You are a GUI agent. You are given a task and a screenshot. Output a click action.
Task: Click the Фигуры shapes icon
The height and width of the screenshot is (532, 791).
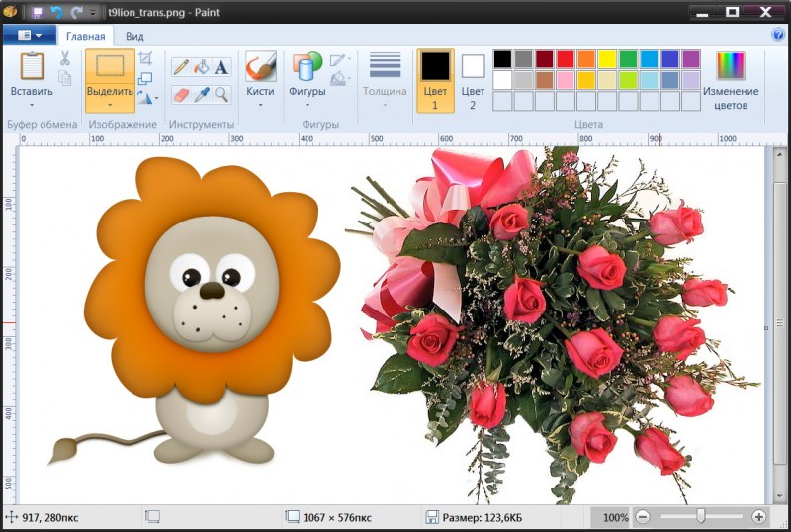click(x=307, y=66)
